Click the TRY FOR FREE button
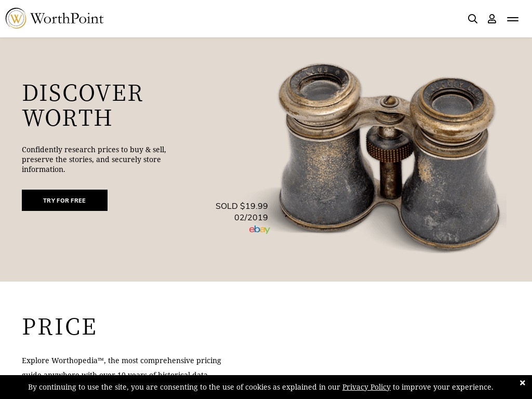 point(64,200)
